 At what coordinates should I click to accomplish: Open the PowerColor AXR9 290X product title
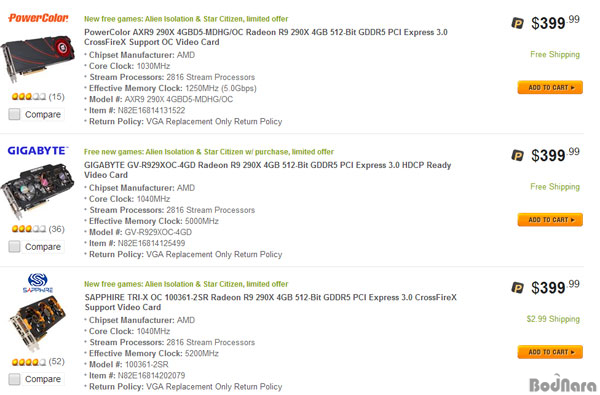[266, 37]
